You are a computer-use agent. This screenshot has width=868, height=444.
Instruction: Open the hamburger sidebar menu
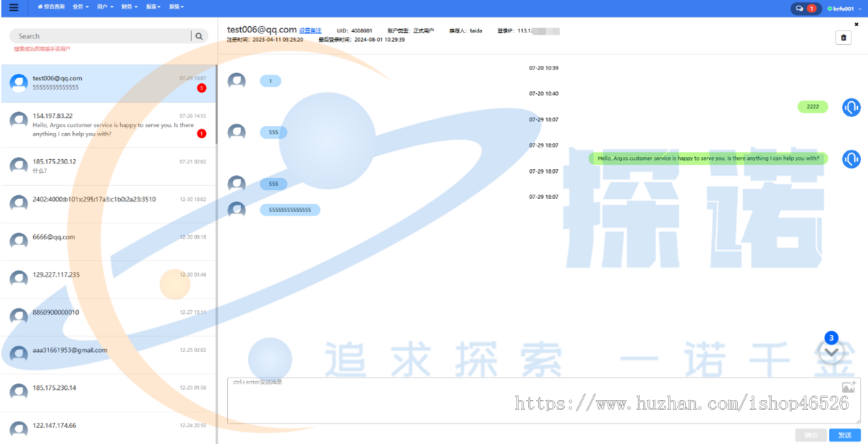coord(14,7)
